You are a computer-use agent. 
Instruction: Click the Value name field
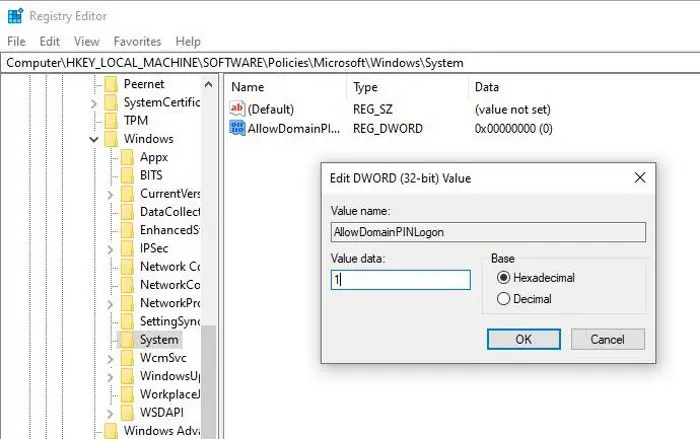(x=488, y=232)
